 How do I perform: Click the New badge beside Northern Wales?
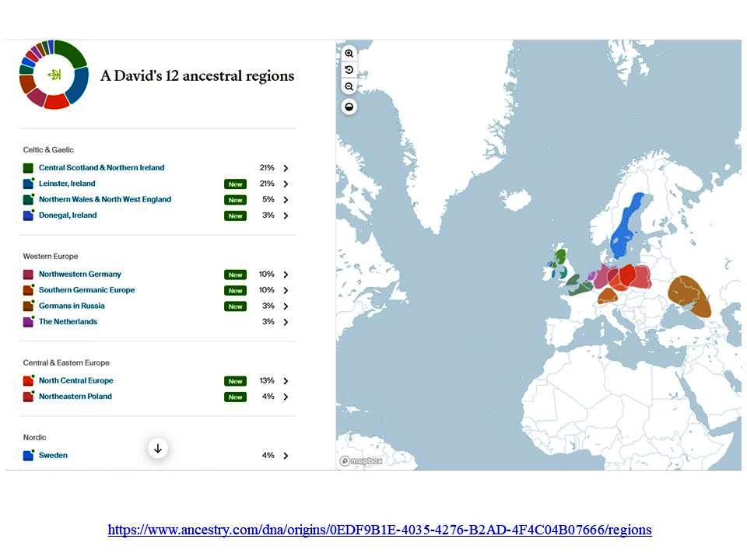235,200
